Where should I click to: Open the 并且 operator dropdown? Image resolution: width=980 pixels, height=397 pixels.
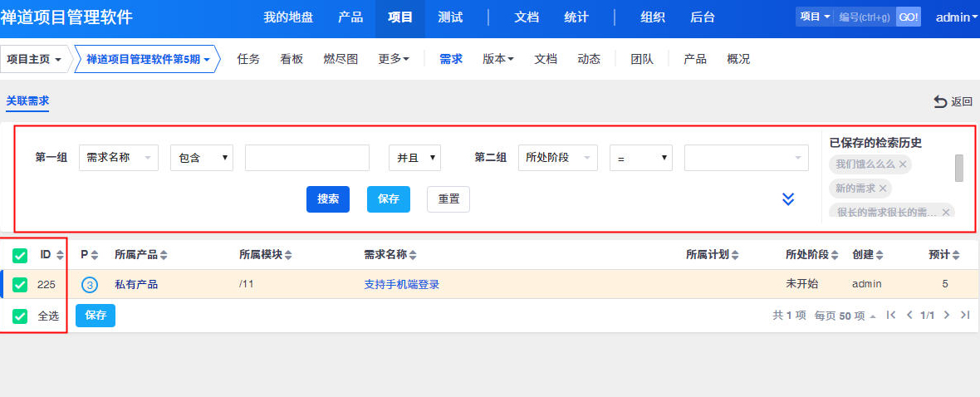coord(414,158)
